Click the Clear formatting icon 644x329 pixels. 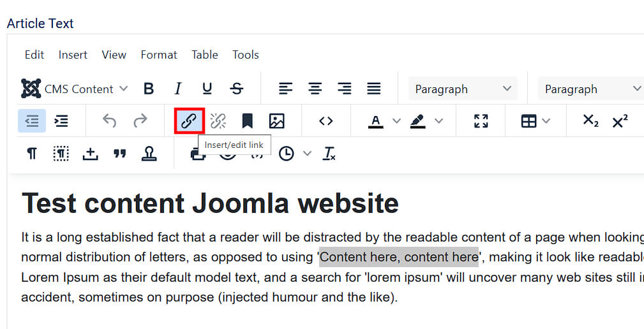click(329, 154)
